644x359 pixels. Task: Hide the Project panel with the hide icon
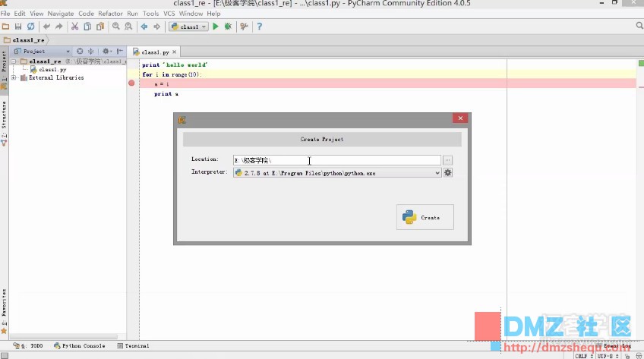(120, 52)
